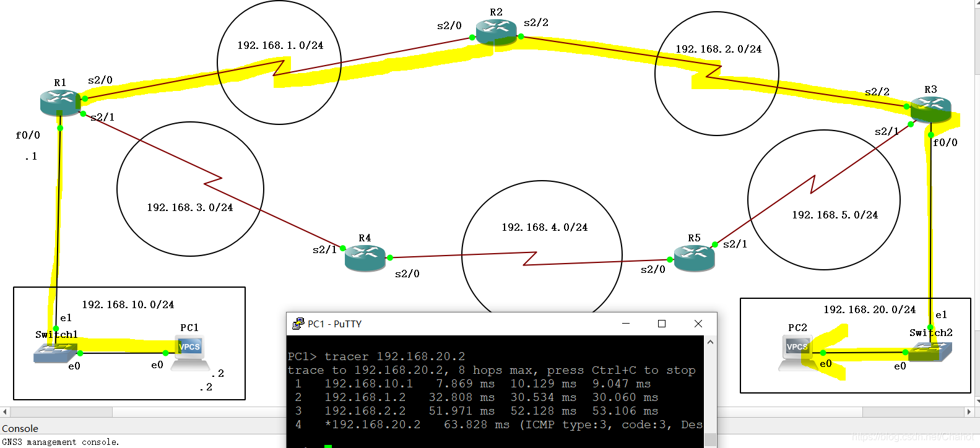Minimize the PC1 PuTTY window
The height and width of the screenshot is (448, 980).
(626, 324)
